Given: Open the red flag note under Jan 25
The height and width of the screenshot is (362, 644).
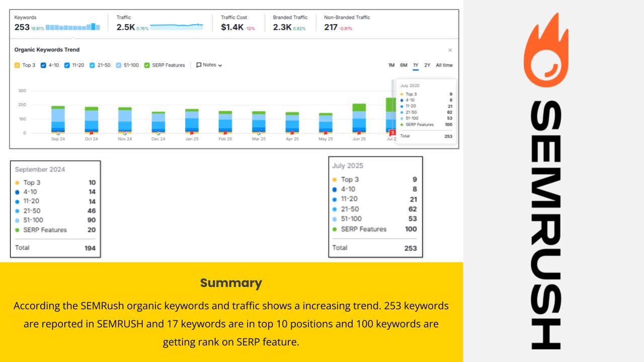Looking at the screenshot, I should tap(191, 133).
